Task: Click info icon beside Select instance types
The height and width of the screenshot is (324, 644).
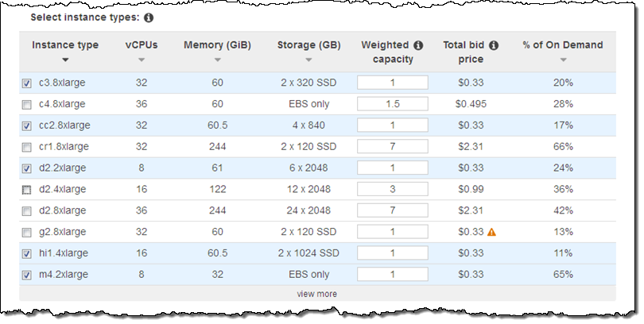Action: (149, 17)
